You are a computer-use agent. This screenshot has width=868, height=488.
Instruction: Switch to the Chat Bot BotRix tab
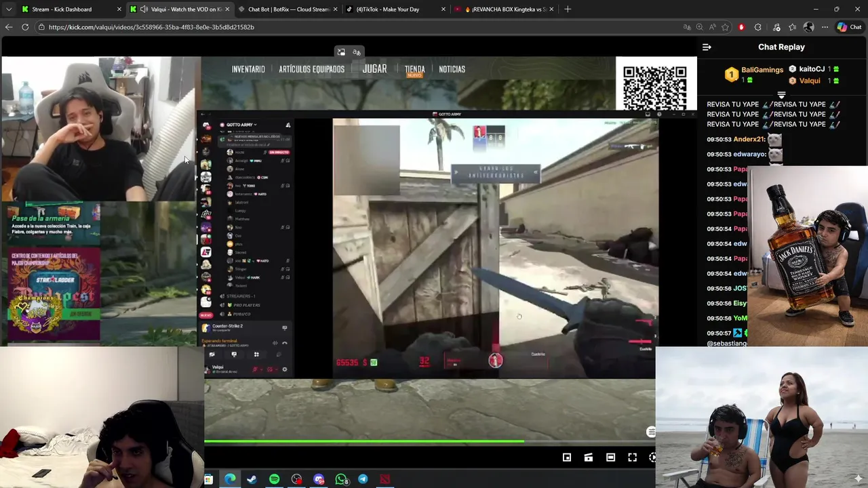[289, 9]
